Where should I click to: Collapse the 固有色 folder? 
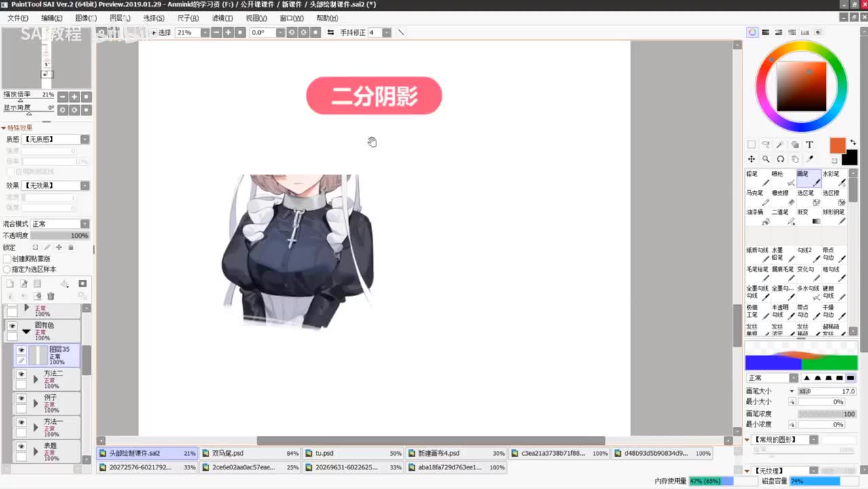coord(26,331)
